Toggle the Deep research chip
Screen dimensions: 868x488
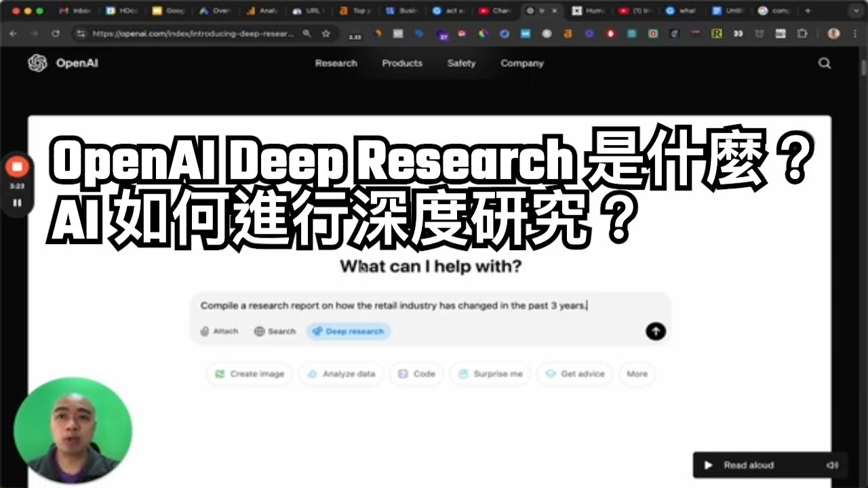click(349, 331)
